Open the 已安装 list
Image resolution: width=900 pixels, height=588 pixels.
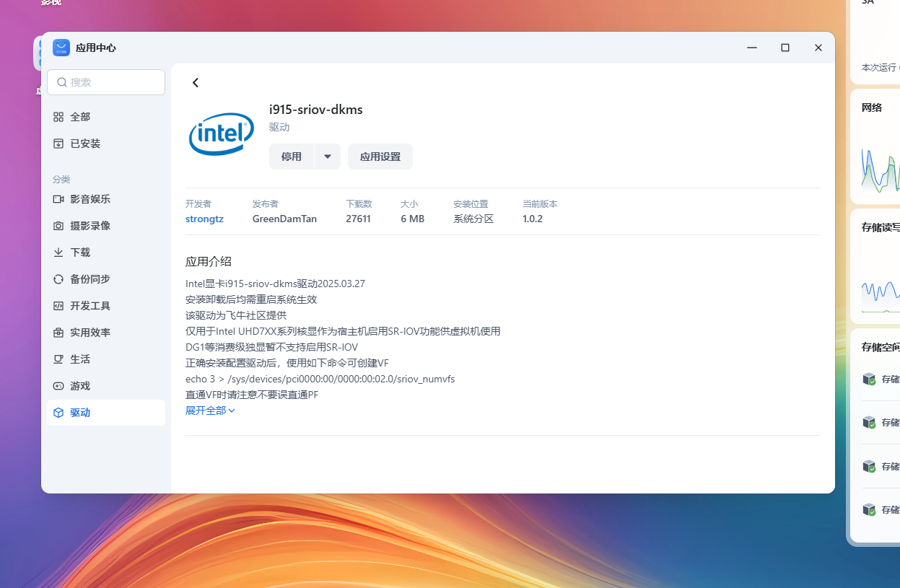click(x=106, y=144)
